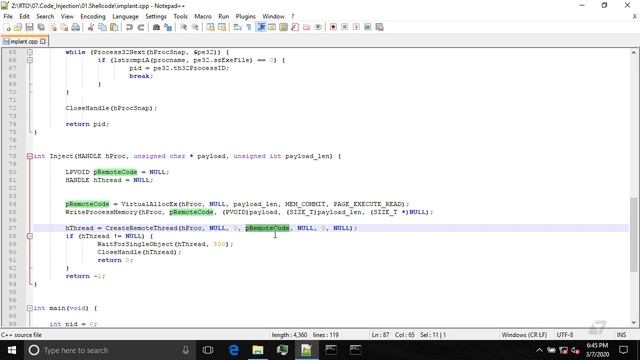
Task: Click the Close All toolbar icon
Action: click(64, 27)
